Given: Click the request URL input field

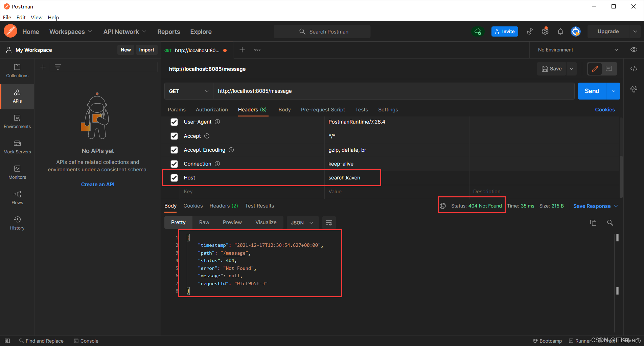Looking at the screenshot, I should pos(394,91).
